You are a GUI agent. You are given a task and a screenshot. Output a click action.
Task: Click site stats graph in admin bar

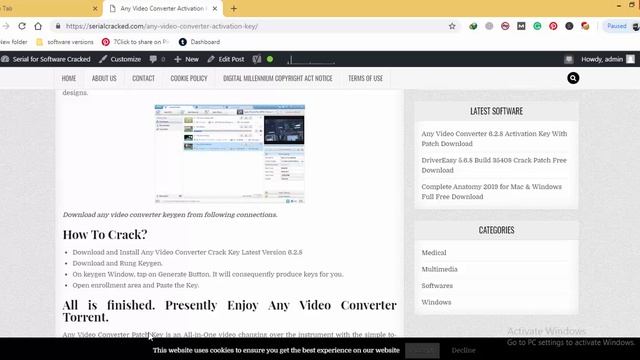pyautogui.click(x=311, y=60)
